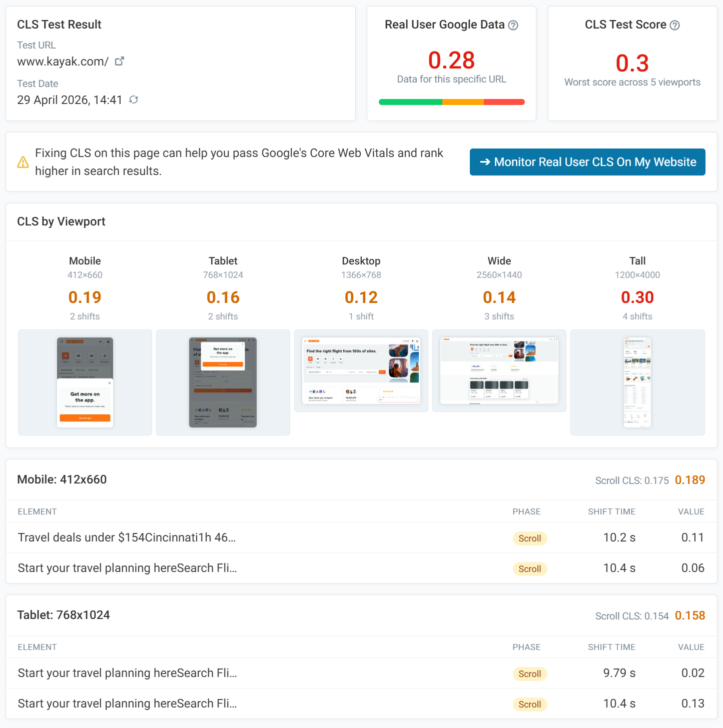Screen dimensions: 723x728
Task: Open the Tablet viewport screenshot thumbnail
Action: click(x=223, y=382)
